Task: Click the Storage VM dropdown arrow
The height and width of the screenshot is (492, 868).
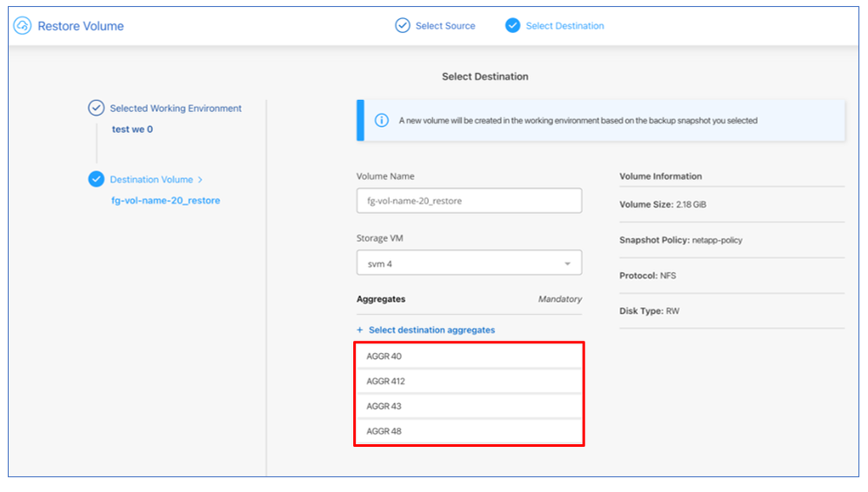Action: point(567,263)
